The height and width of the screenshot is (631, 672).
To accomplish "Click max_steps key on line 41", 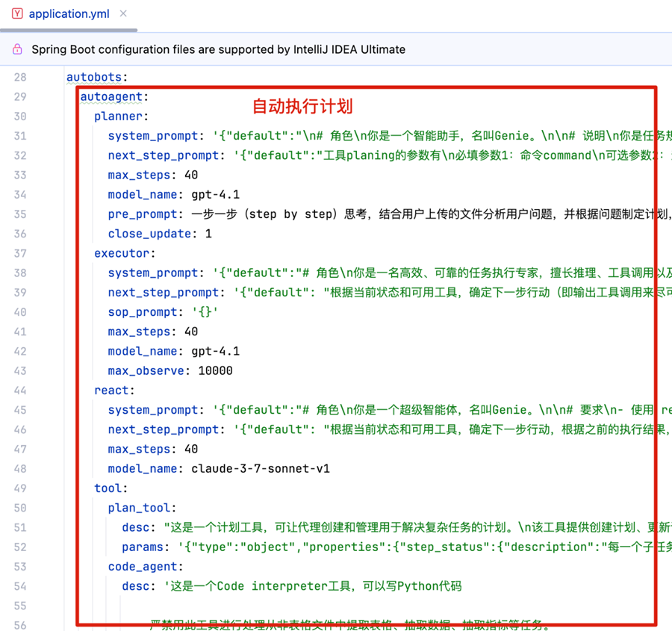I will pos(139,332).
